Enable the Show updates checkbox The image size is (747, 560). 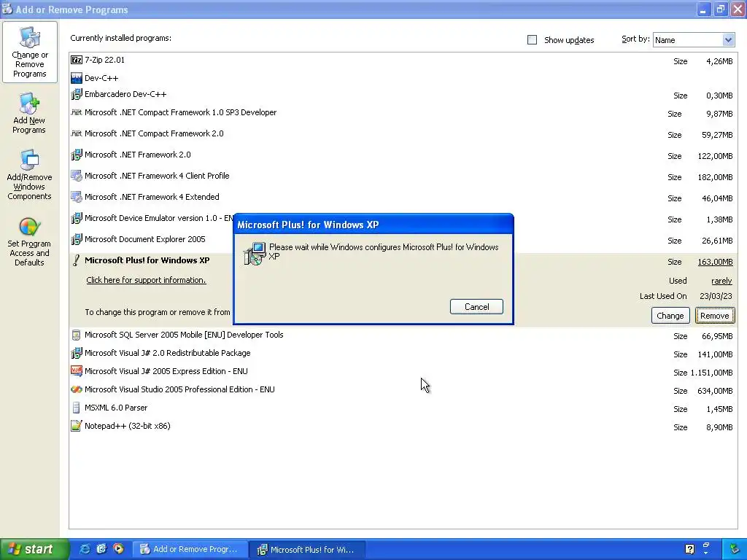(x=532, y=40)
